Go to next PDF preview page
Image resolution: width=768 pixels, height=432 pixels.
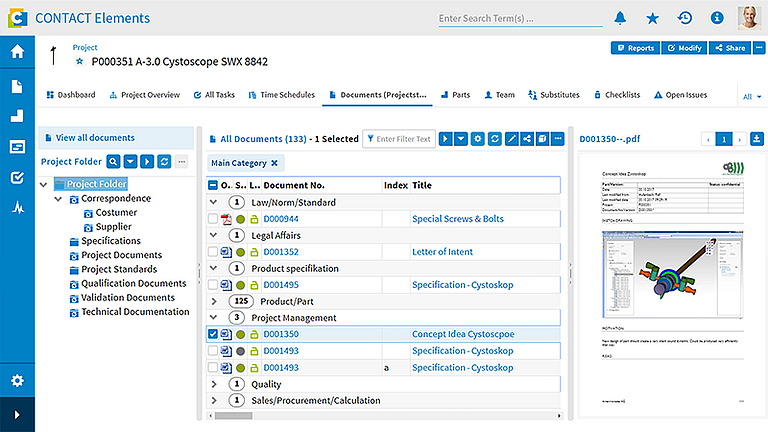pyautogui.click(x=740, y=140)
